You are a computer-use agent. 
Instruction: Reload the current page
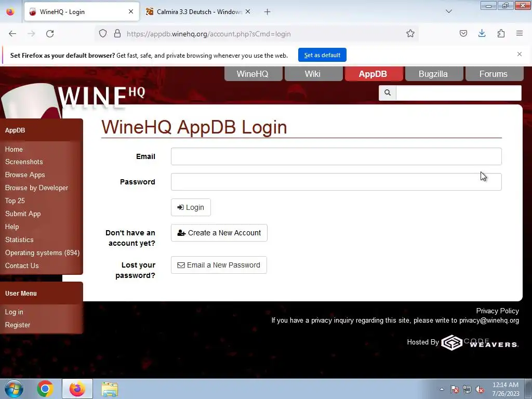pyautogui.click(x=50, y=34)
